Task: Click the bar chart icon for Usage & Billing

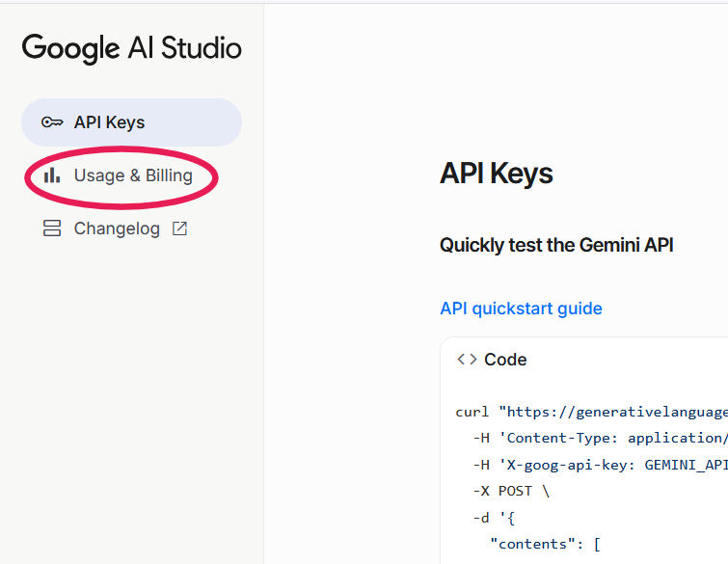Action: (x=52, y=175)
